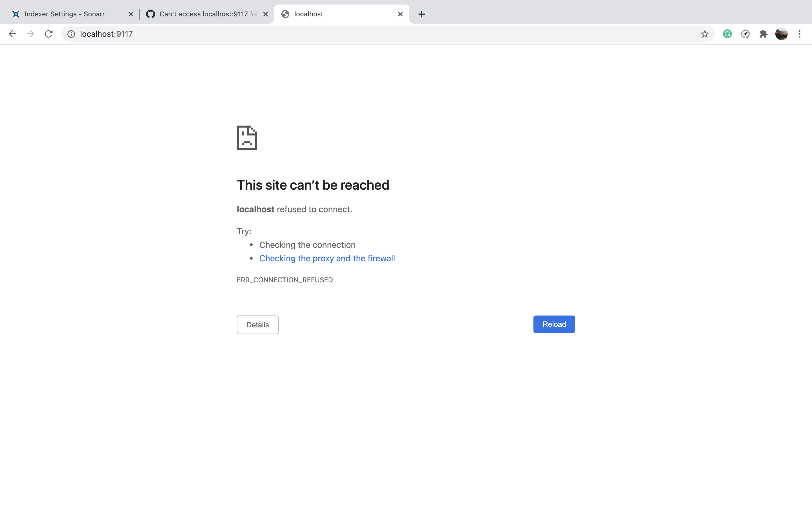This screenshot has height=508, width=812.
Task: Click the 'This site can't be reached' heading
Action: [x=313, y=185]
